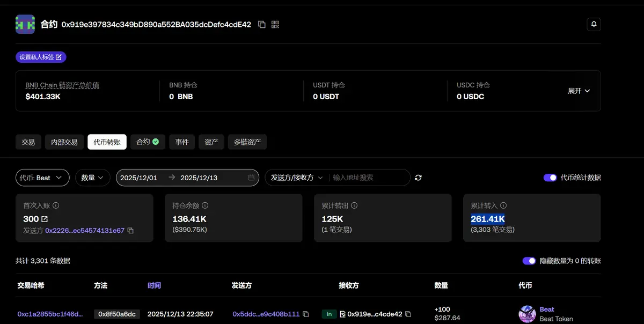The height and width of the screenshot is (324, 644).
Task: Open the Beat token link
Action: click(x=547, y=309)
